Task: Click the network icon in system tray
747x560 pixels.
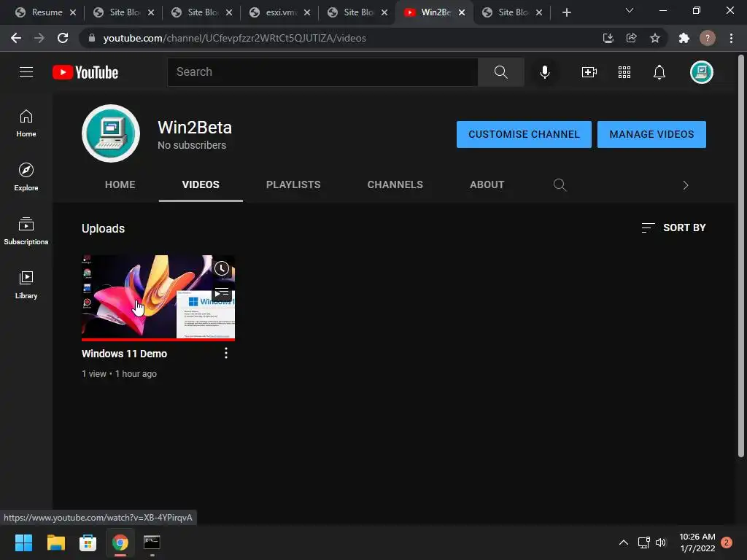Action: 643,542
